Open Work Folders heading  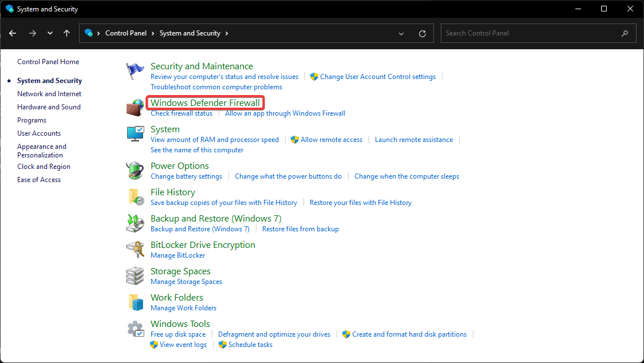pos(177,297)
